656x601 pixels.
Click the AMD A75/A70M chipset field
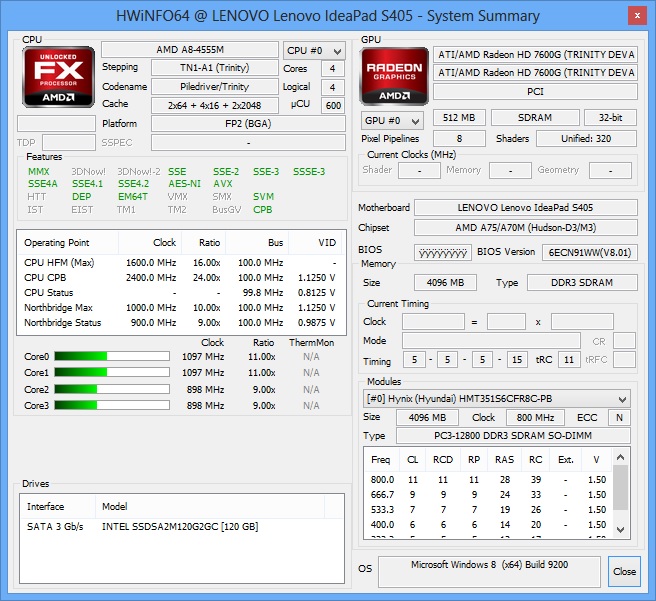[526, 228]
